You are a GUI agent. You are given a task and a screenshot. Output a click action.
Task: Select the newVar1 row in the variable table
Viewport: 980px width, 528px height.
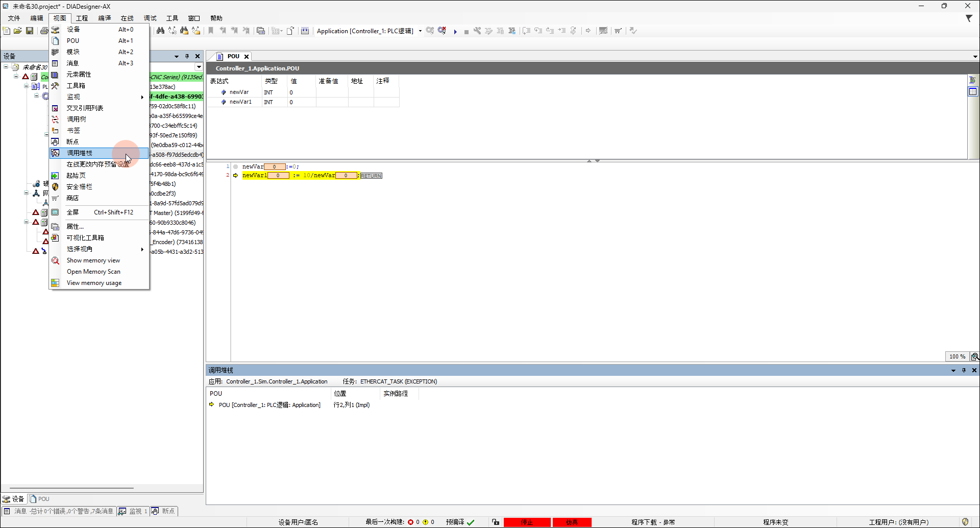click(x=240, y=102)
